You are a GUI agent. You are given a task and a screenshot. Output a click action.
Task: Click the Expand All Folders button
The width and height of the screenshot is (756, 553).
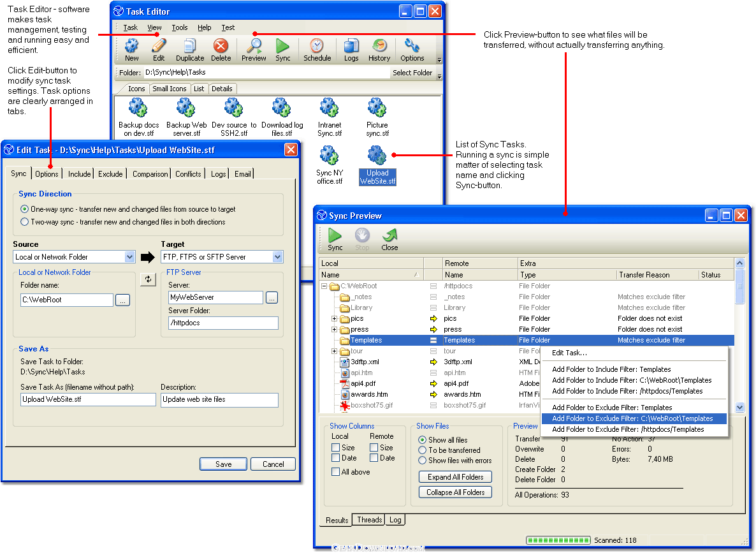pos(456,477)
